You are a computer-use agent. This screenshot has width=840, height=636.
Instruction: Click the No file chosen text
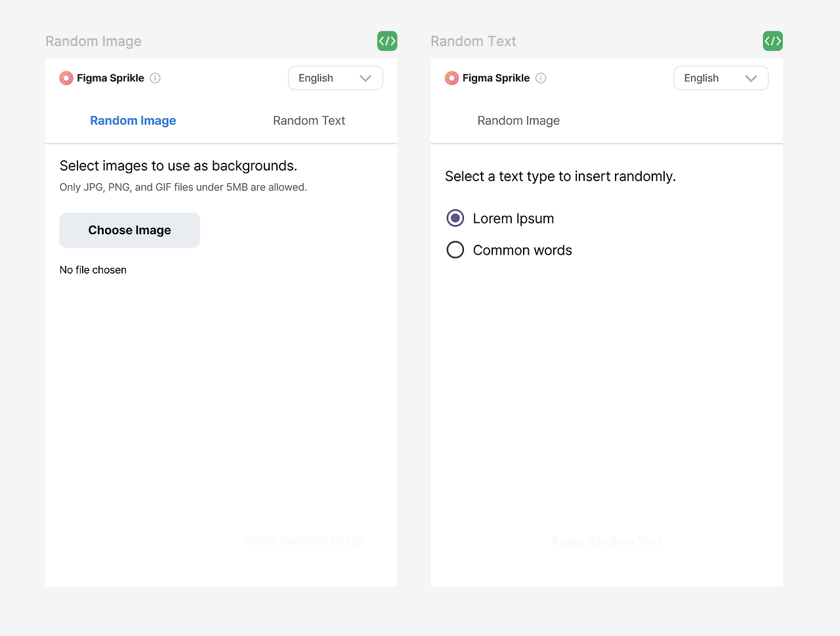click(93, 270)
